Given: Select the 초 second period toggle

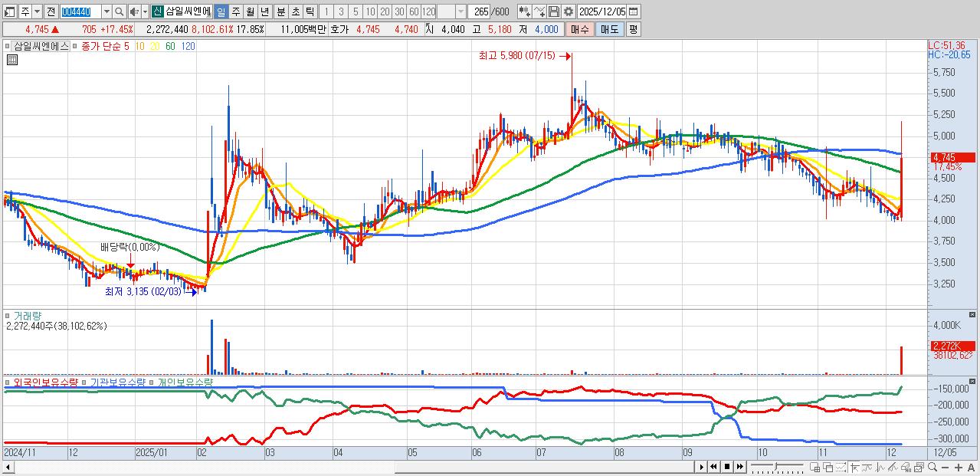Looking at the screenshot, I should tap(295, 11).
